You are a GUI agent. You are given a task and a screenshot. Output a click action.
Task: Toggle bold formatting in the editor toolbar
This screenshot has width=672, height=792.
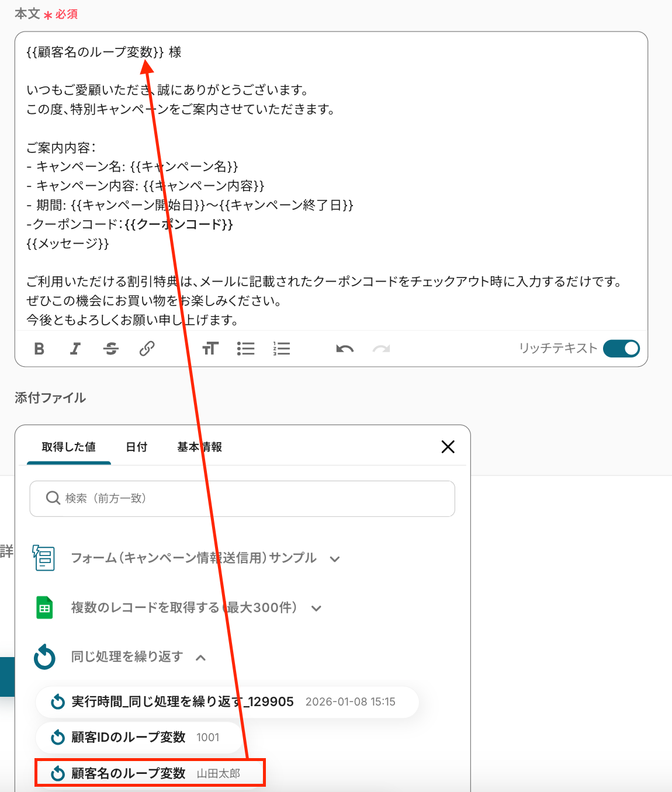tap(39, 349)
